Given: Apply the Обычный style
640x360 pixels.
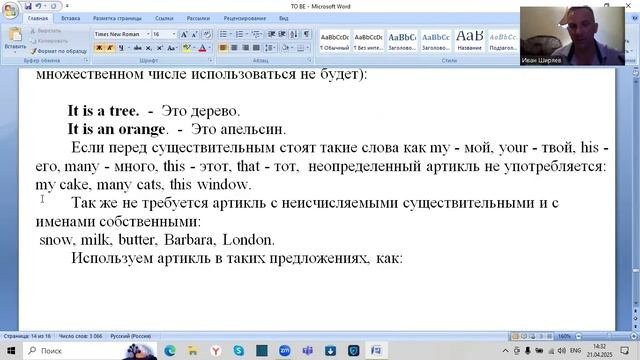Looking at the screenshot, I should tap(334, 41).
